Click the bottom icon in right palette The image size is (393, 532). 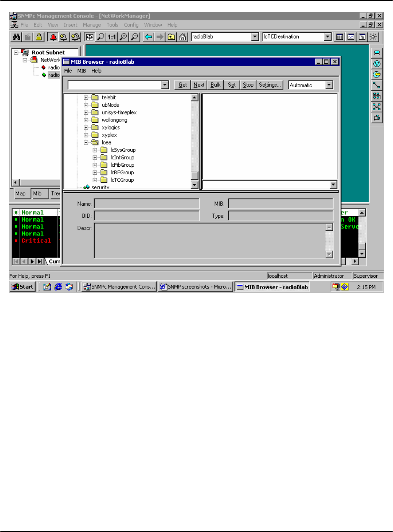coord(377,118)
